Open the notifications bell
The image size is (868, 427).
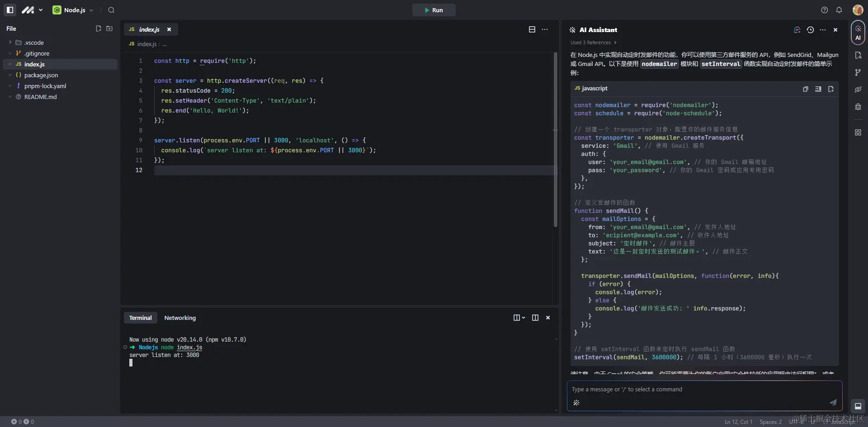tap(839, 10)
